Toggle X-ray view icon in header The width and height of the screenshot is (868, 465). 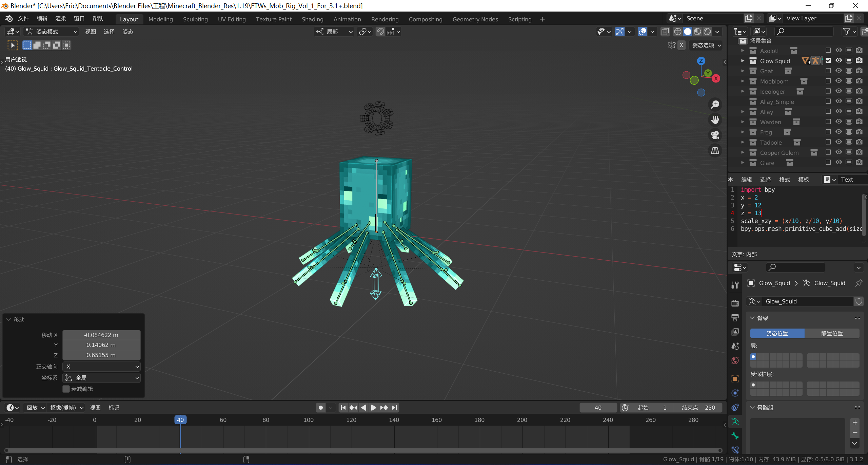665,32
